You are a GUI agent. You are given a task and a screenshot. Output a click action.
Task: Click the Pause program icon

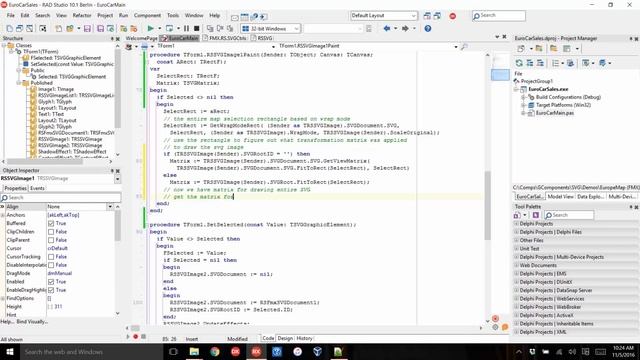coord(187,29)
